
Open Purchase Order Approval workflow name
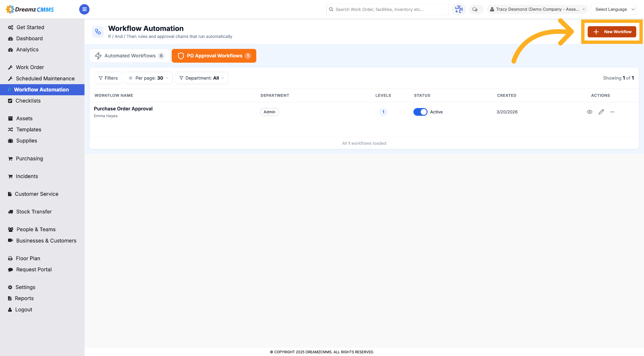[x=123, y=109]
